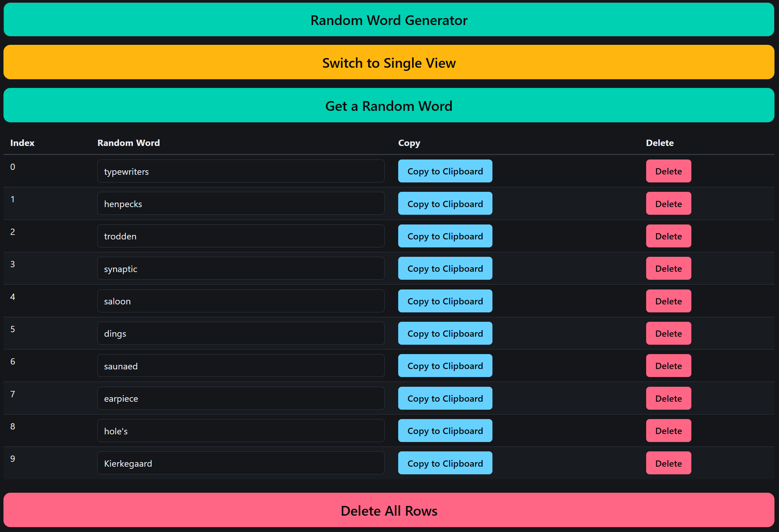Copy 'dings' to clipboard
The width and height of the screenshot is (779, 532).
tap(445, 333)
